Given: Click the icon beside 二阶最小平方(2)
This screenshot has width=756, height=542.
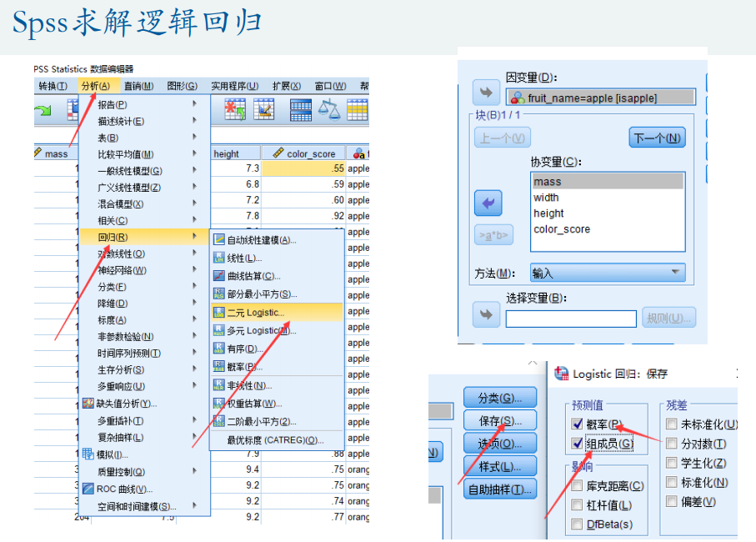Looking at the screenshot, I should tap(219, 421).
